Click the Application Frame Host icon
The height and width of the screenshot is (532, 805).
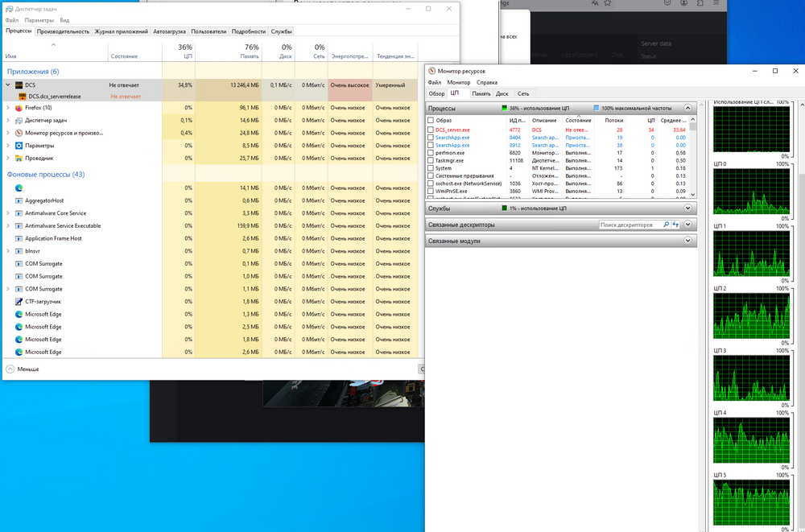[19, 238]
